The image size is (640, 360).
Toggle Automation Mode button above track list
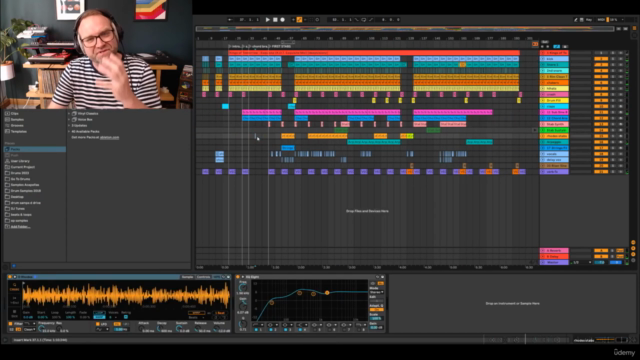pos(556,47)
